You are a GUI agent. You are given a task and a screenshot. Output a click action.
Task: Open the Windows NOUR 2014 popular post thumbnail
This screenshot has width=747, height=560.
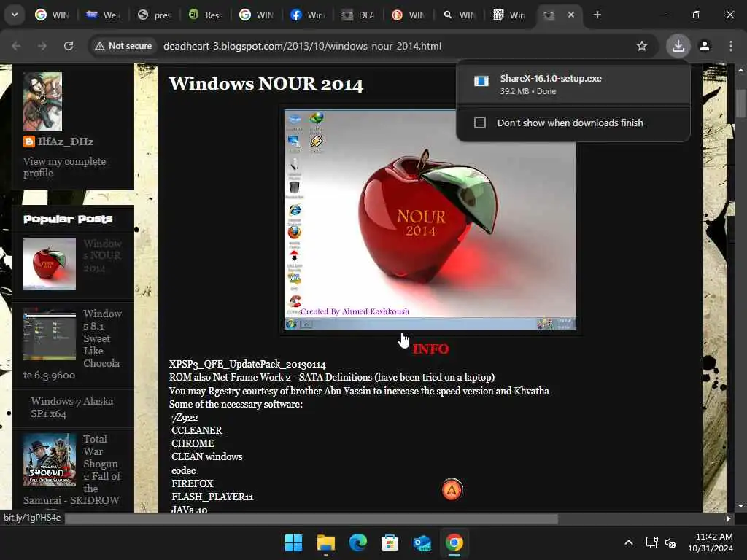click(50, 264)
